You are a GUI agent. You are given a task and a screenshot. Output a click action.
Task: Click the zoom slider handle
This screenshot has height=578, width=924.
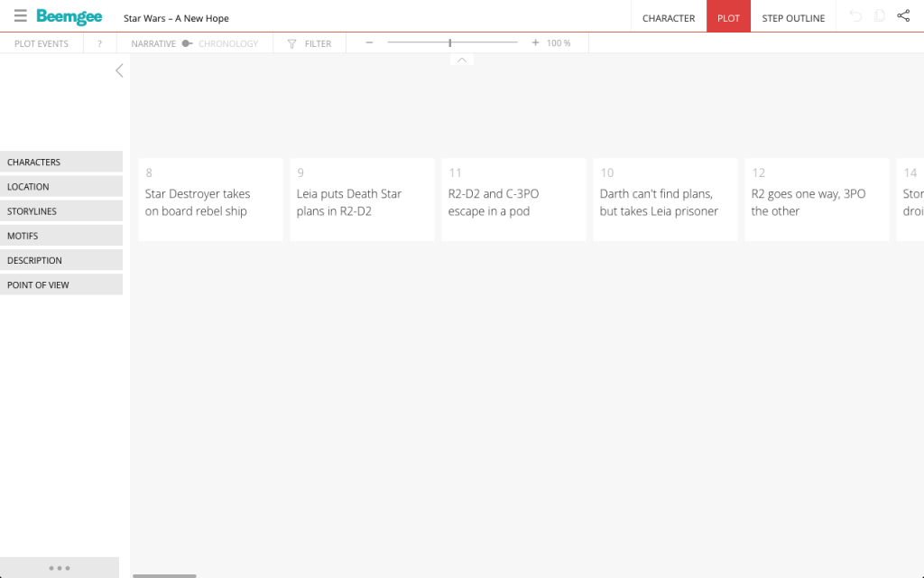(450, 42)
